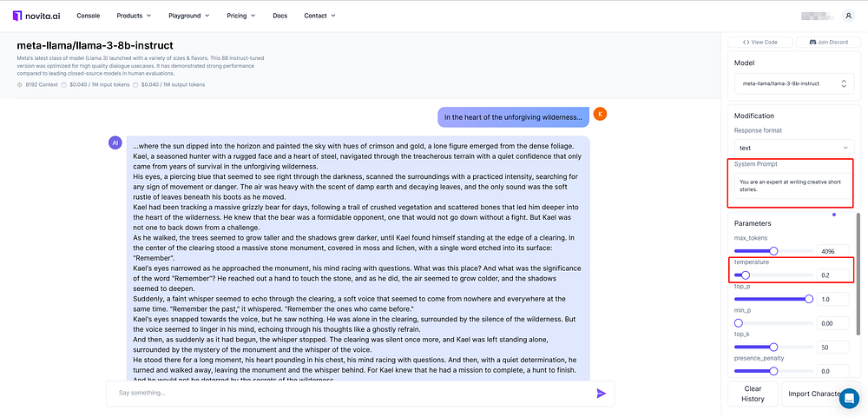Click the top_k slider handle
868x417 pixels.
[773, 347]
